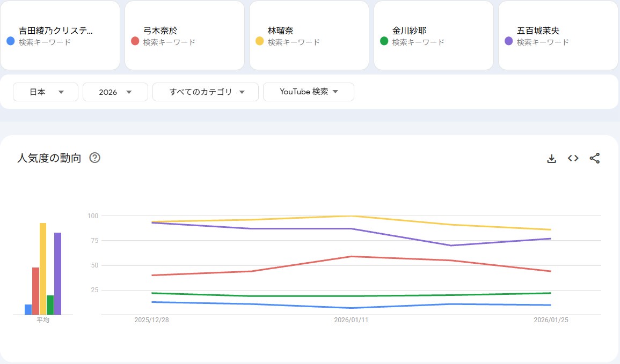Expand the 2026 time range dropdown
The height and width of the screenshot is (364, 620).
[x=115, y=92]
